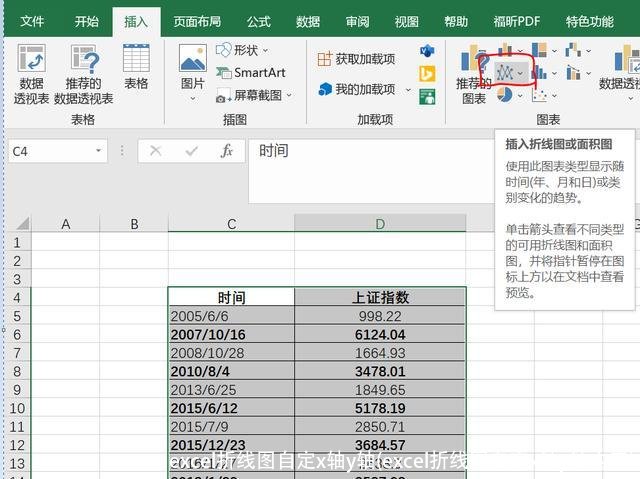
Task: Click 获取加载项 get add-ins
Action: click(357, 59)
